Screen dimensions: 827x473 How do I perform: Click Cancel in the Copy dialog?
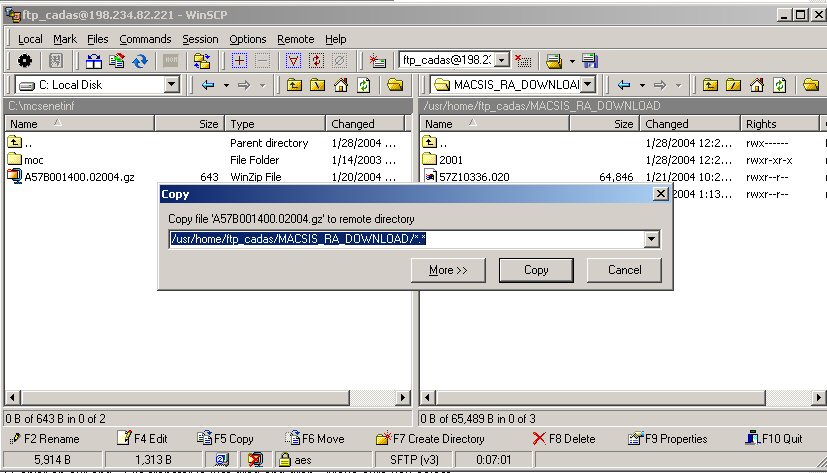point(624,270)
